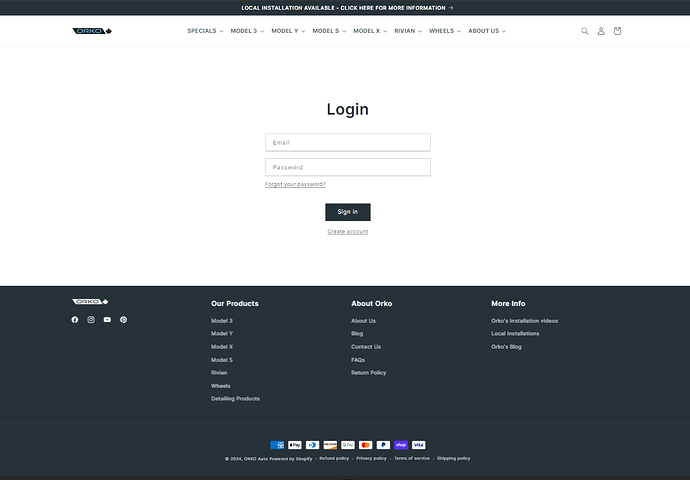Open Model 3 footer link
This screenshot has height=480, width=690.
click(x=222, y=321)
